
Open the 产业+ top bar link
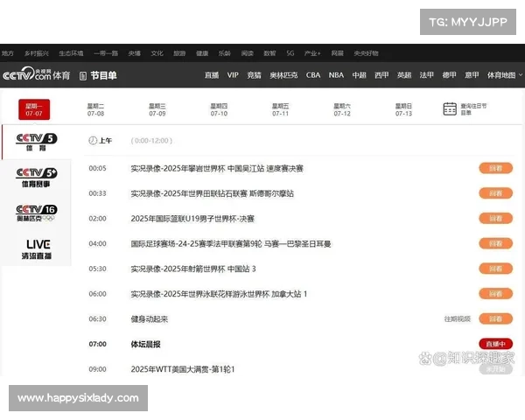pos(312,53)
